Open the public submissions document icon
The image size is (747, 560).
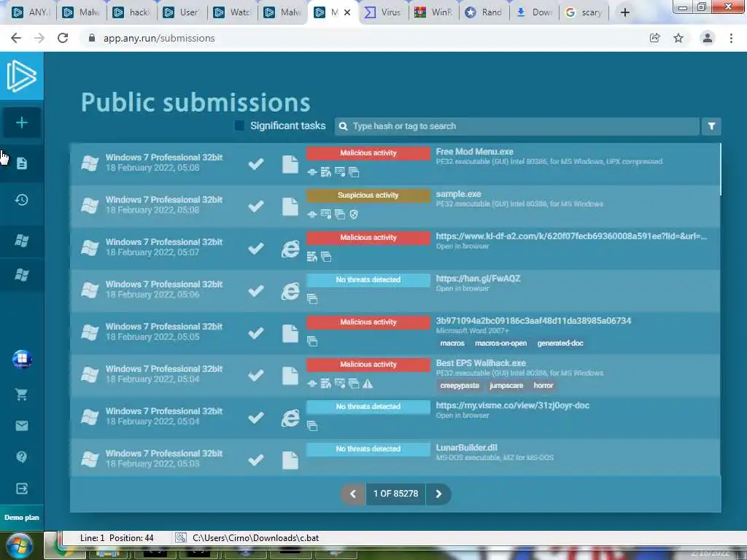tap(21, 164)
